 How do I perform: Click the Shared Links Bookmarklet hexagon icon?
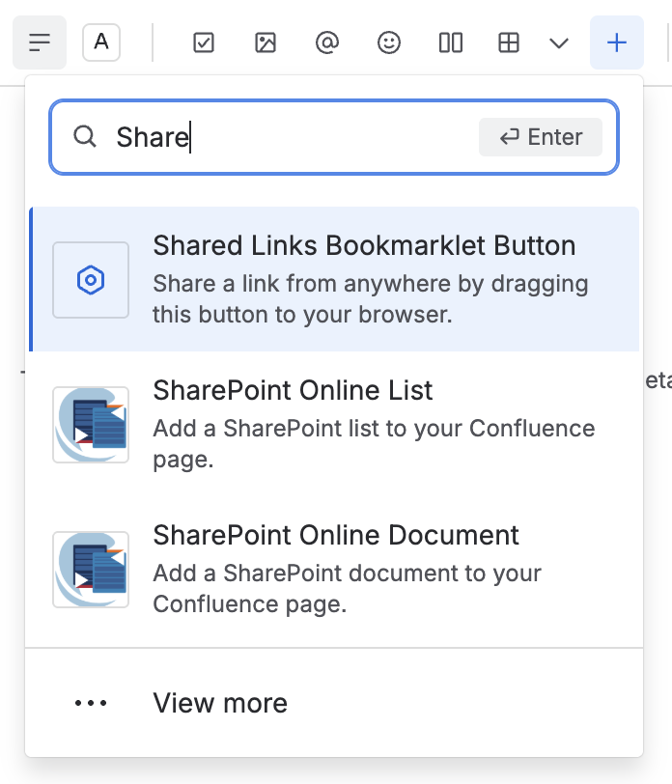91,280
